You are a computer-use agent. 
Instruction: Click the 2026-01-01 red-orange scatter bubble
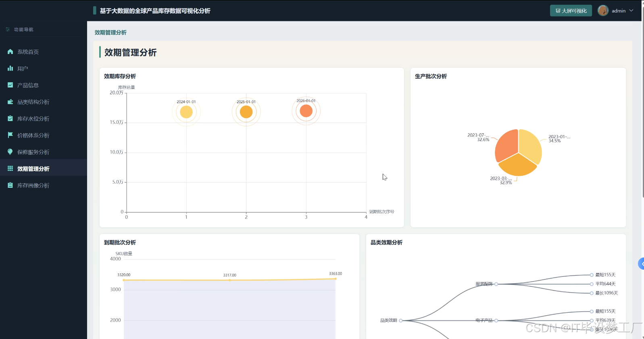click(306, 111)
